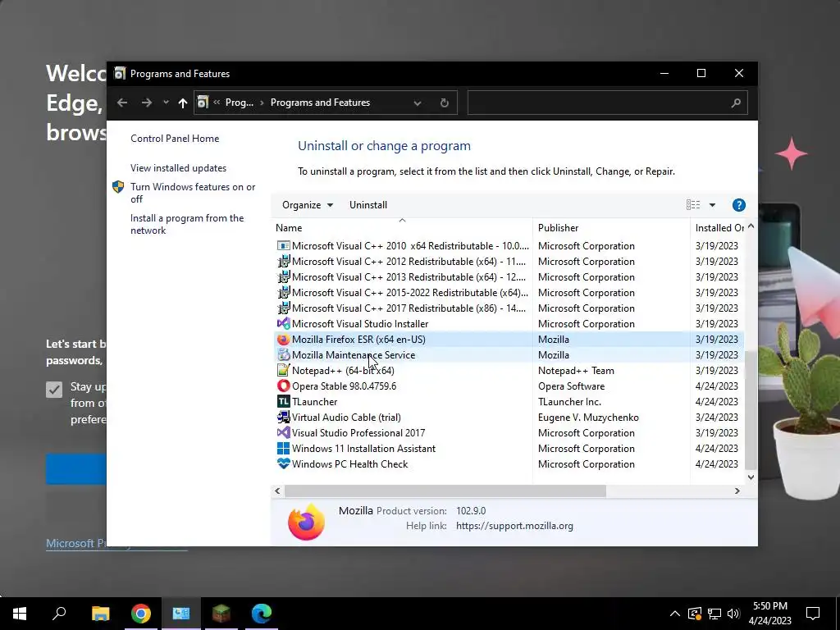Viewport: 840px width, 630px height.
Task: Click the Visual Studio Professional 2017 icon
Action: 283,433
